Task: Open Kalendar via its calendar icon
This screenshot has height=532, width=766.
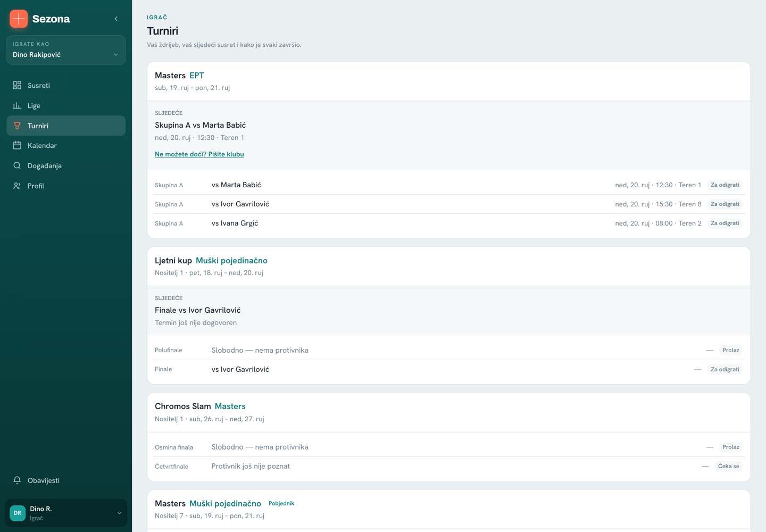Action: click(17, 145)
